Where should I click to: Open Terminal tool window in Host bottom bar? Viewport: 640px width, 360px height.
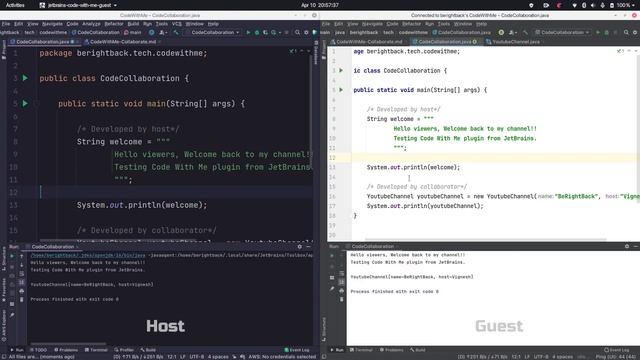[96, 350]
